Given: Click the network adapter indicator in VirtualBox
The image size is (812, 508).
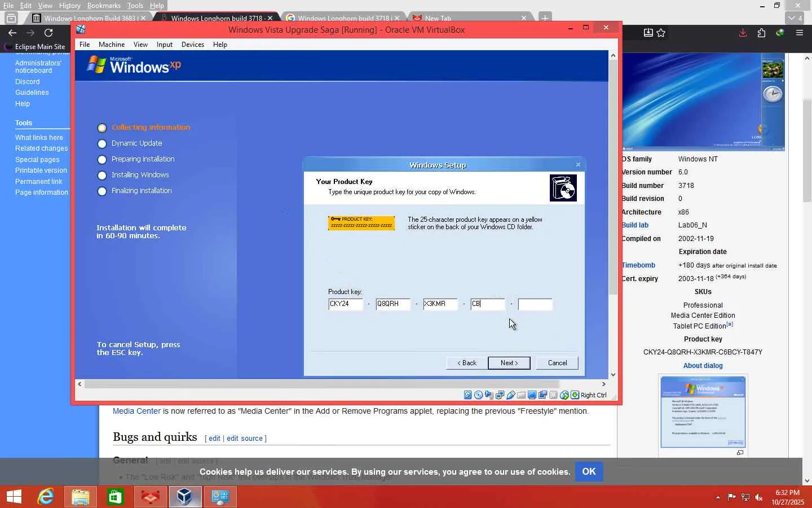Looking at the screenshot, I should pyautogui.click(x=500, y=395).
